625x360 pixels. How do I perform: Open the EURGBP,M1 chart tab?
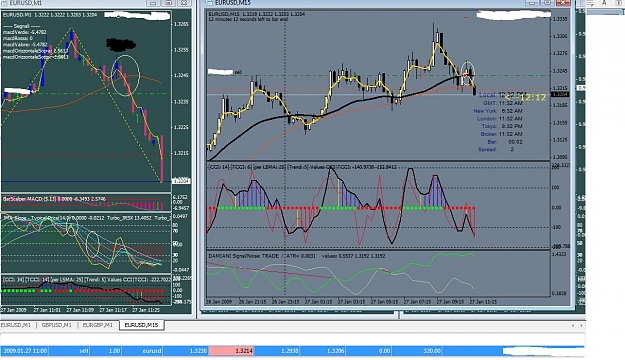click(98, 325)
